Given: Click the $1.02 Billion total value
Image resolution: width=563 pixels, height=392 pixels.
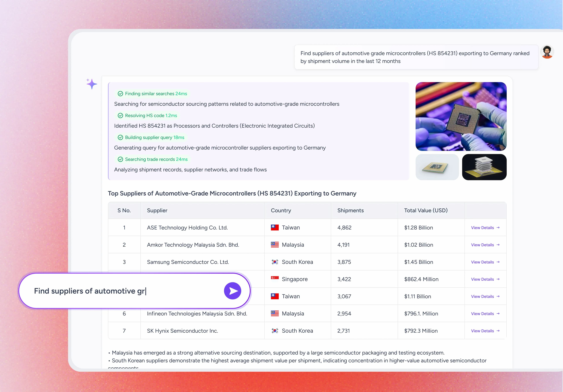Looking at the screenshot, I should (419, 245).
